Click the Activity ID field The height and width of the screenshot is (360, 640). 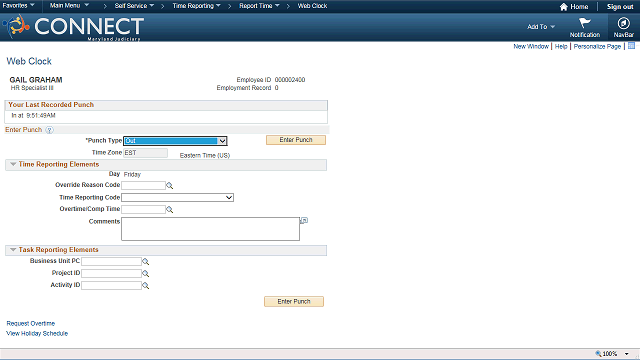coord(111,285)
